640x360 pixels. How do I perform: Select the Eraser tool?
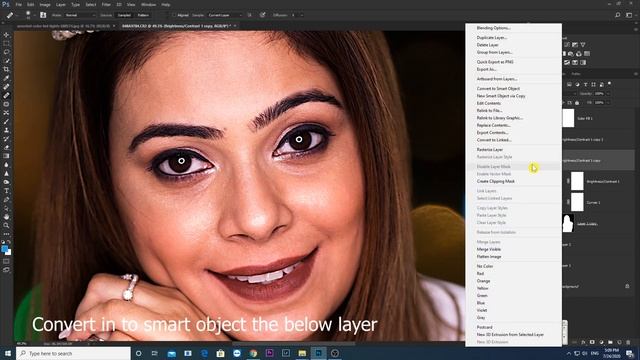[6, 147]
